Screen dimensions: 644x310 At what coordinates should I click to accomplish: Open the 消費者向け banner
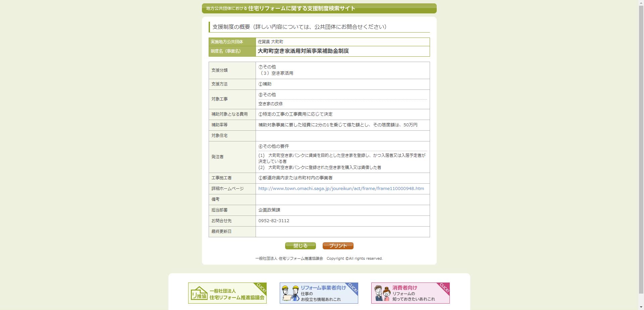pos(410,293)
